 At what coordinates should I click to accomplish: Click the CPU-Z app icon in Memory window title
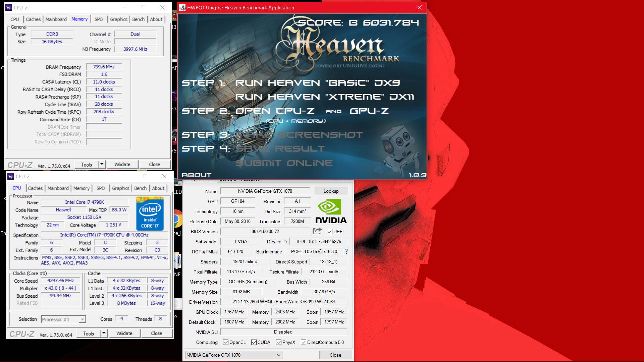[x=9, y=7]
